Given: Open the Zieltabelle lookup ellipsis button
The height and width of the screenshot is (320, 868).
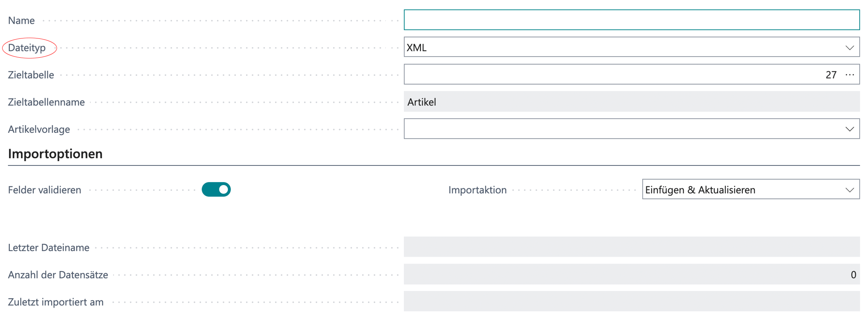Looking at the screenshot, I should tap(850, 75).
